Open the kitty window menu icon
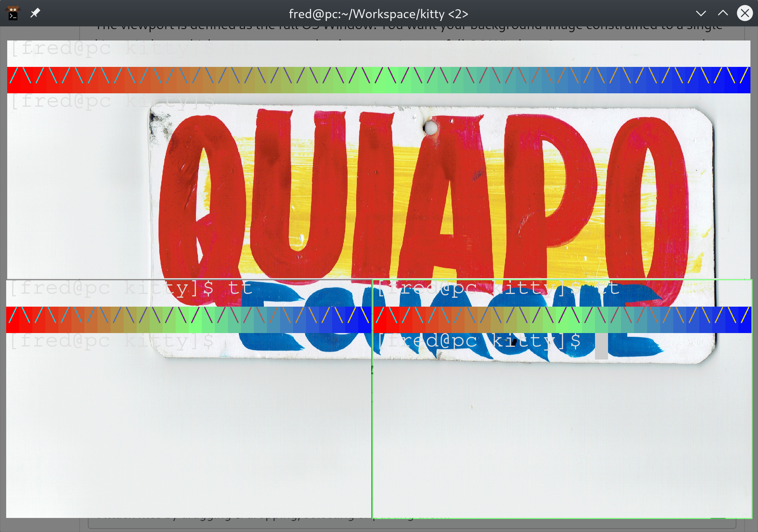This screenshot has height=532, width=758. click(x=13, y=13)
